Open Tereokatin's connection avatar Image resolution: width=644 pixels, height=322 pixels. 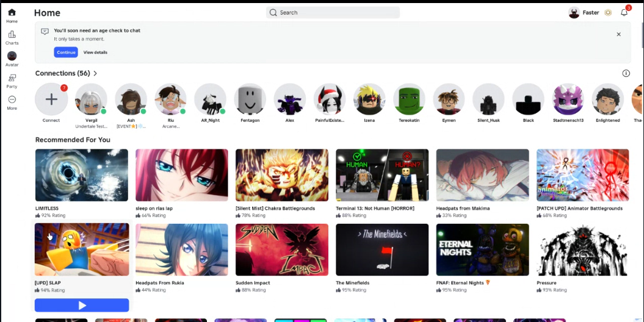(x=409, y=99)
